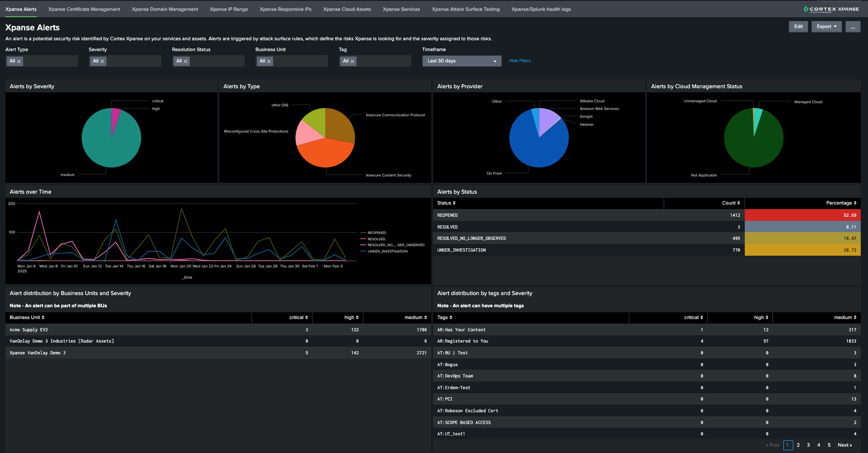Remove the All token from Severity filter
The width and height of the screenshot is (868, 453).
point(102,61)
